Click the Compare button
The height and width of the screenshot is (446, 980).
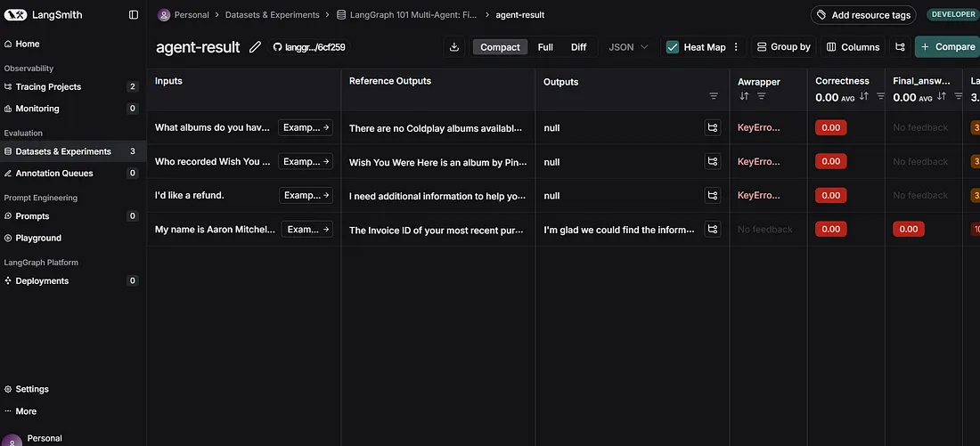(947, 47)
